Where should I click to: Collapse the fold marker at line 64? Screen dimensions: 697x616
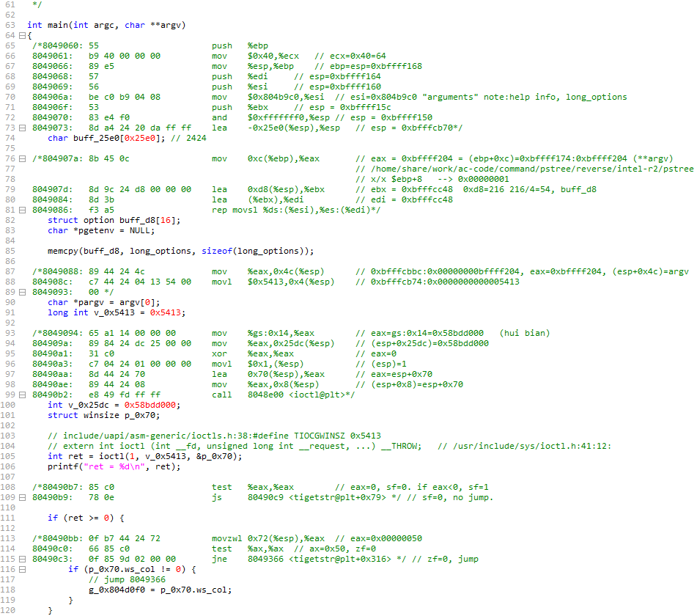pyautogui.click(x=22, y=36)
